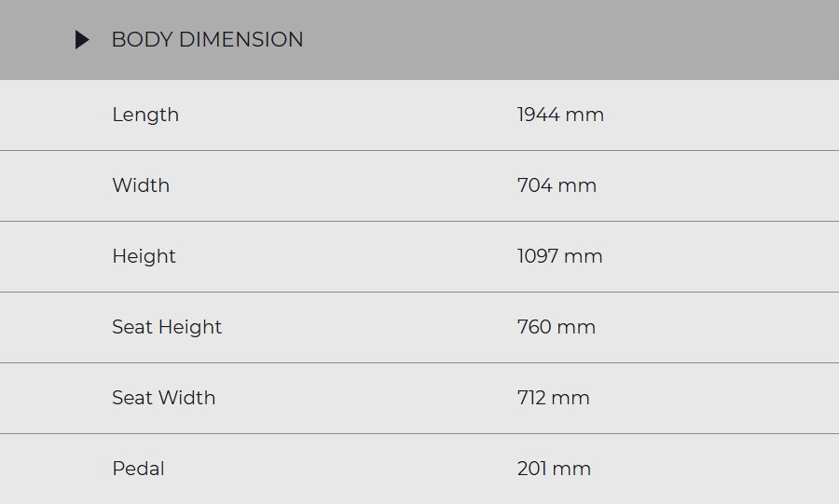
Task: Click the mm unit after 1944
Action: tap(585, 115)
